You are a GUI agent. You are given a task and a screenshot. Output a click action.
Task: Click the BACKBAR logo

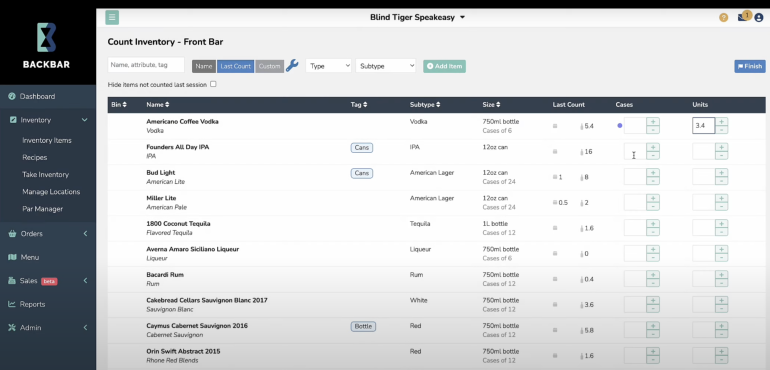point(47,45)
